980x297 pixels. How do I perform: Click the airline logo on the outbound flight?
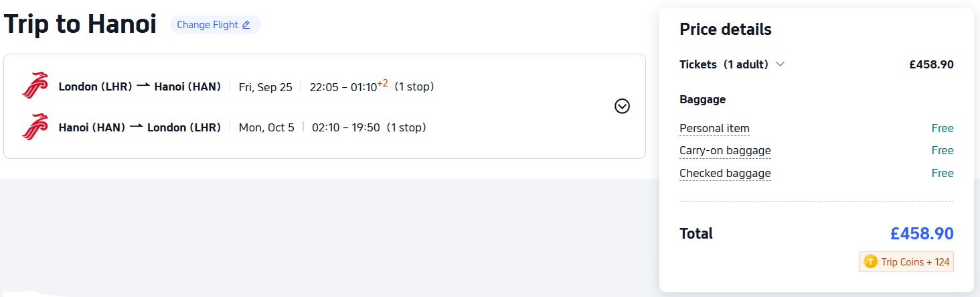(35, 86)
